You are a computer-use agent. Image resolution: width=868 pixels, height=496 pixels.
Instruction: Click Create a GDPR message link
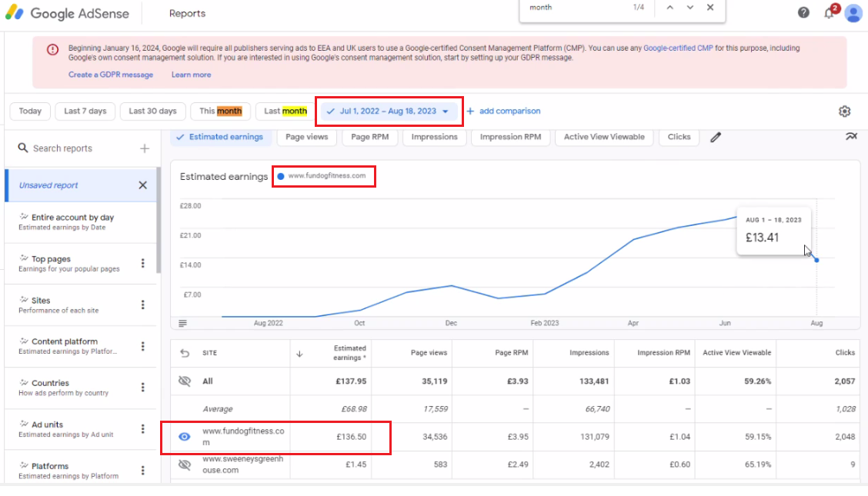(111, 75)
